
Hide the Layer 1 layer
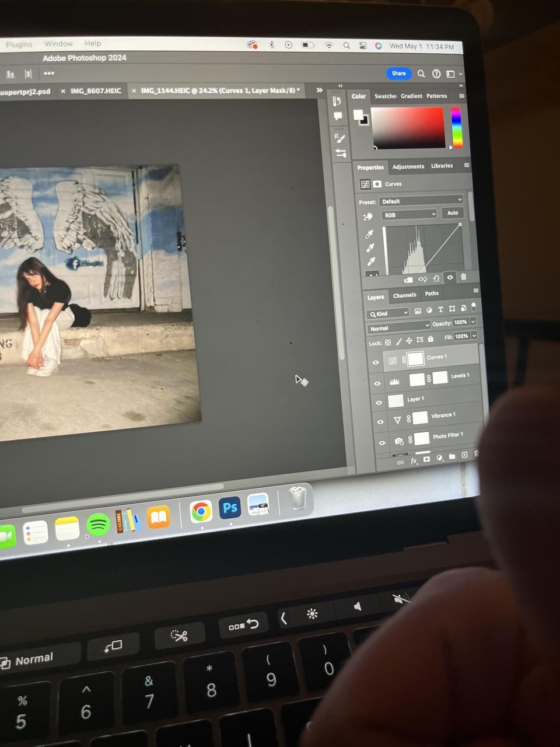coord(379,403)
